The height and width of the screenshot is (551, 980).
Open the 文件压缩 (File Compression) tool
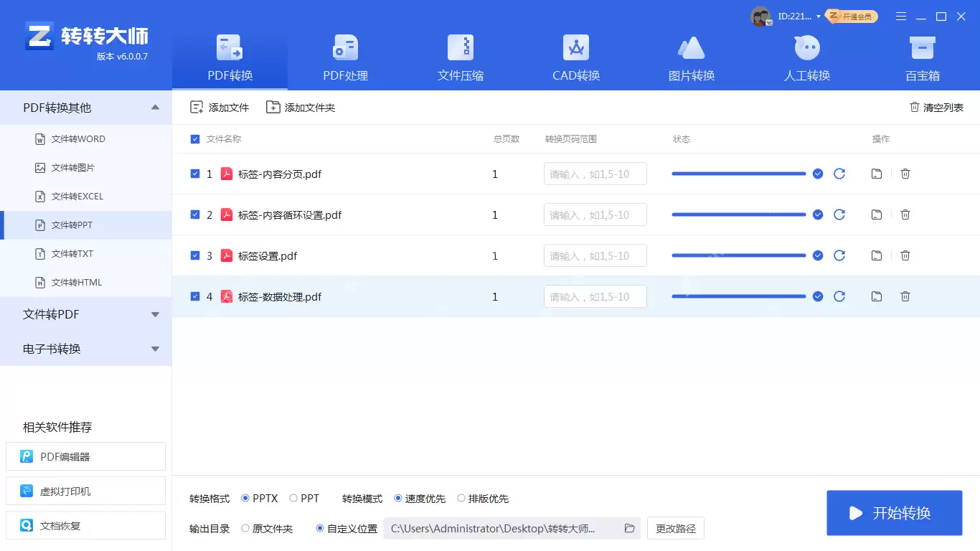click(460, 57)
